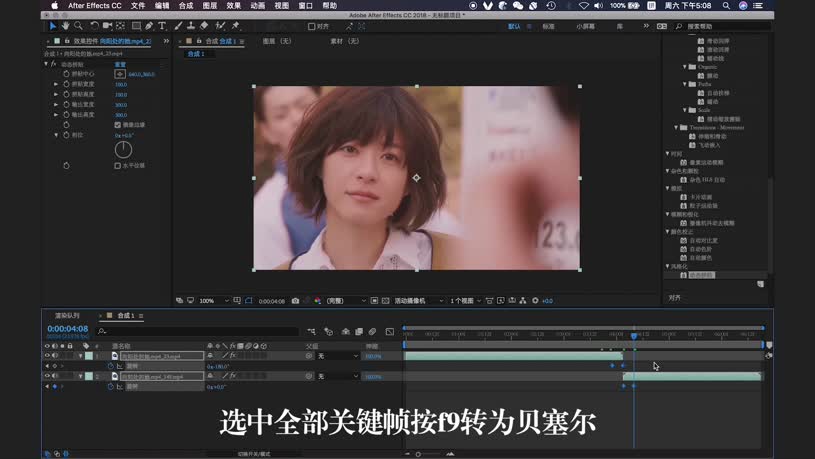Switch to the 渲染队列 tab

coord(68,316)
